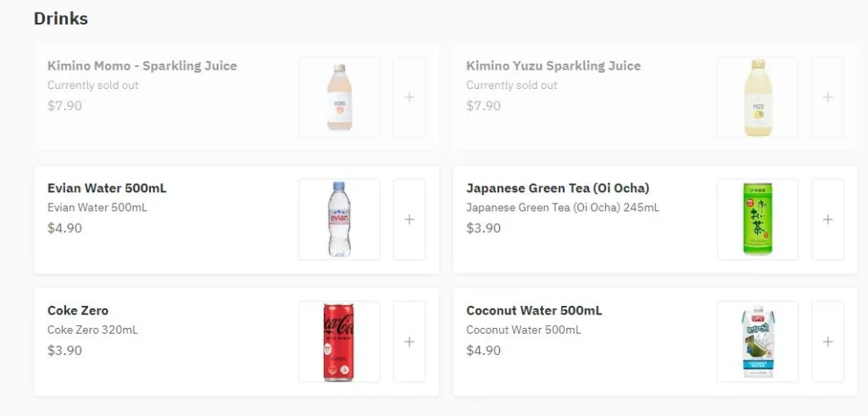This screenshot has height=416, width=868.
Task: Open the Evian water bottle image
Action: 339,219
